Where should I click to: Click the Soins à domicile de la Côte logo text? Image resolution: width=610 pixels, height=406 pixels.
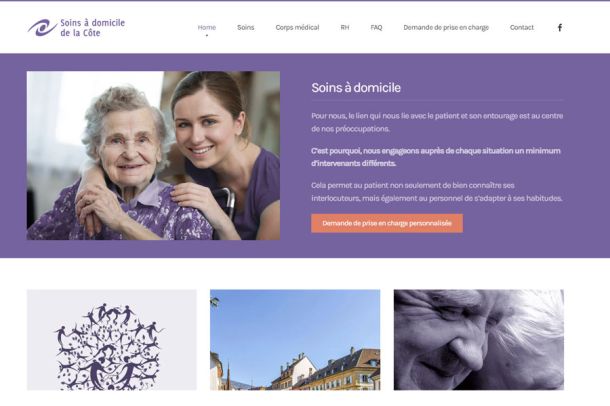92,28
